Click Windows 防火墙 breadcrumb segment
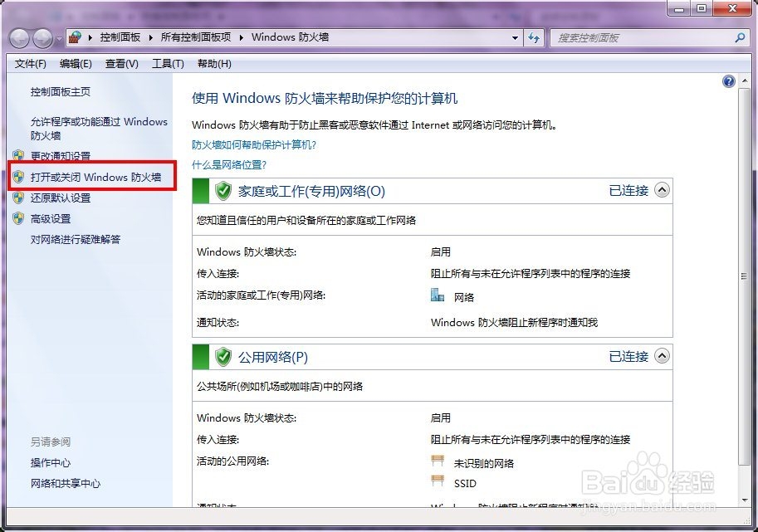The image size is (758, 532). [x=290, y=37]
